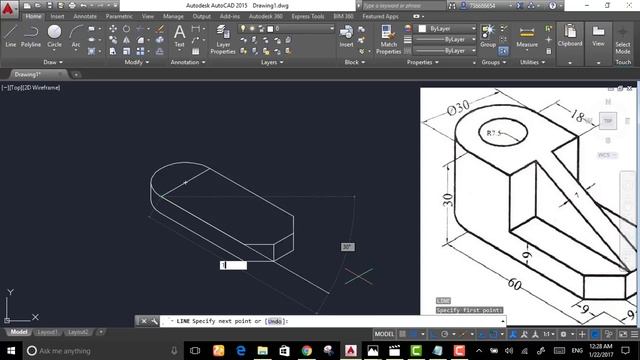Select the Line drawing tool
Screen dimensions: 640x360
click(11, 36)
